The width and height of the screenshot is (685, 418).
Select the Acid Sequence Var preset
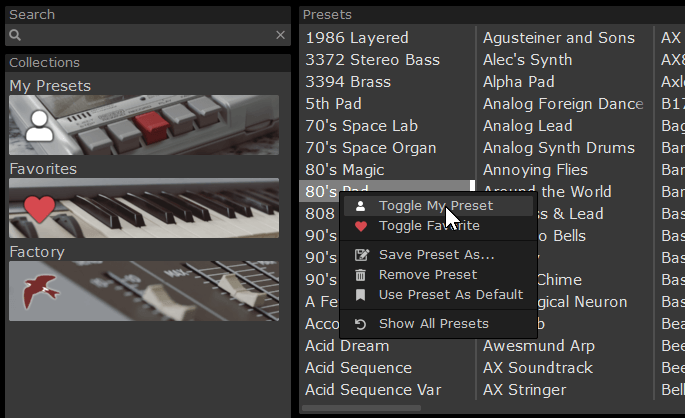(x=373, y=390)
